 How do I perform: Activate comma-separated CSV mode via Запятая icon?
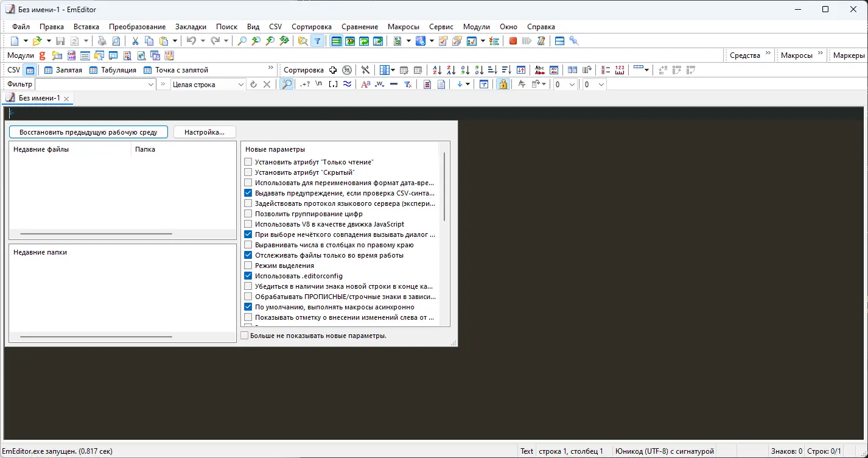click(48, 70)
